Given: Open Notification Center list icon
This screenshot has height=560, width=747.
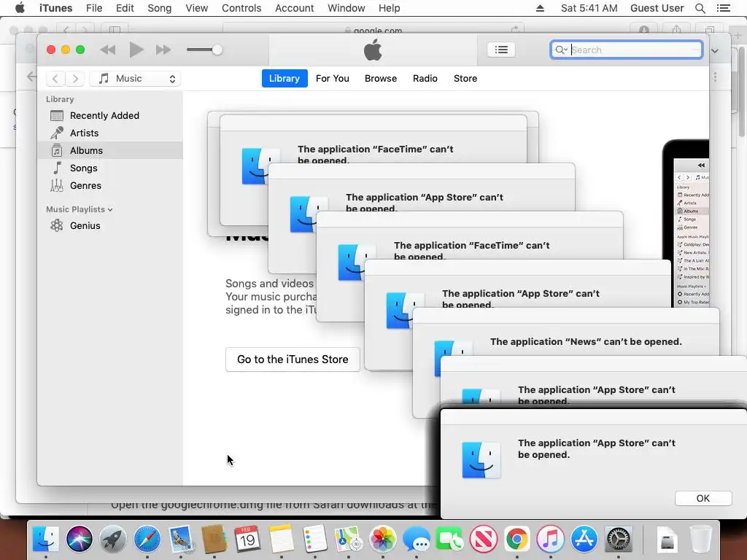Looking at the screenshot, I should click(x=723, y=8).
